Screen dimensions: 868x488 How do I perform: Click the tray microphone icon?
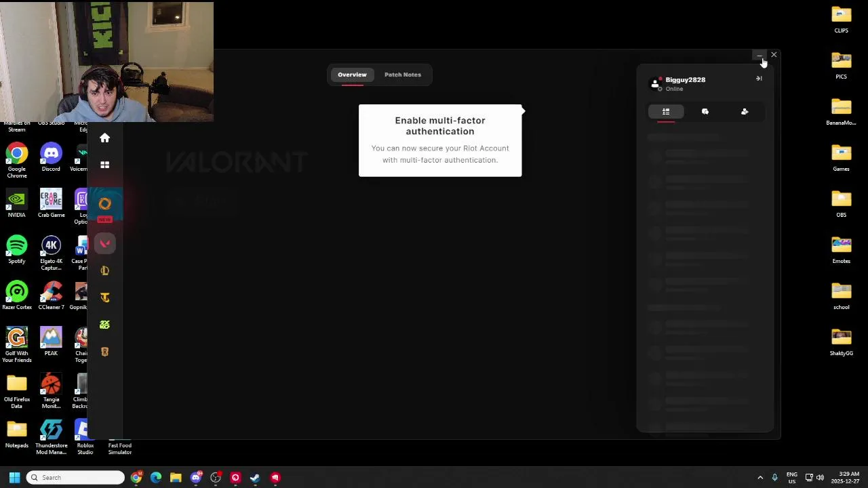point(774,477)
